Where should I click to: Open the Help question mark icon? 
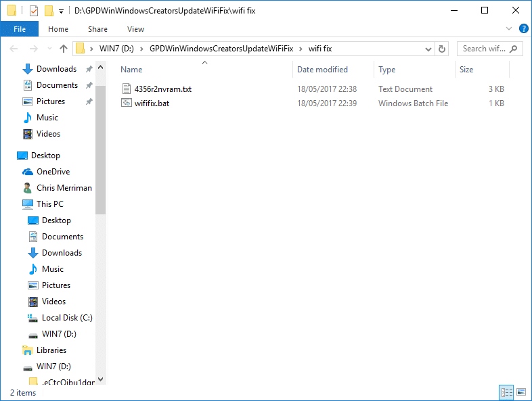[523, 29]
